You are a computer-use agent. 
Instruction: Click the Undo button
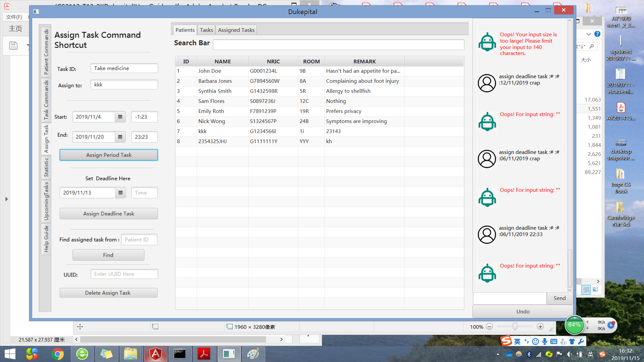coord(523,312)
